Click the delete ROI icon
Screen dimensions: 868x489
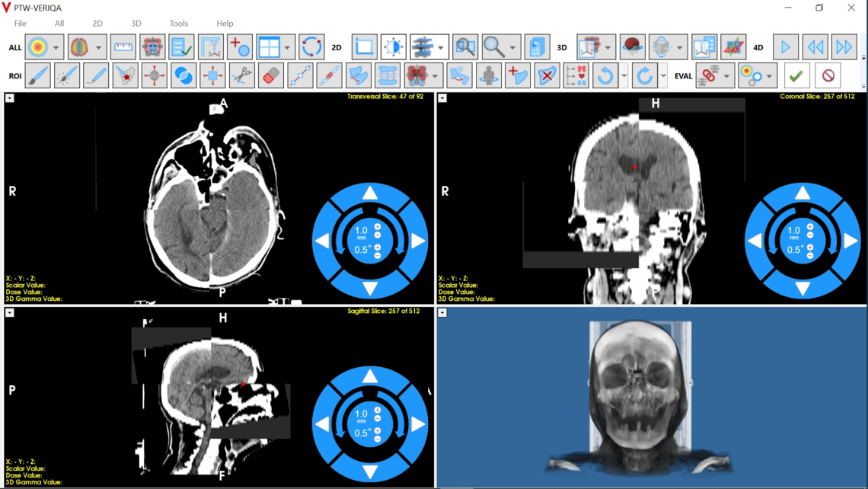547,75
